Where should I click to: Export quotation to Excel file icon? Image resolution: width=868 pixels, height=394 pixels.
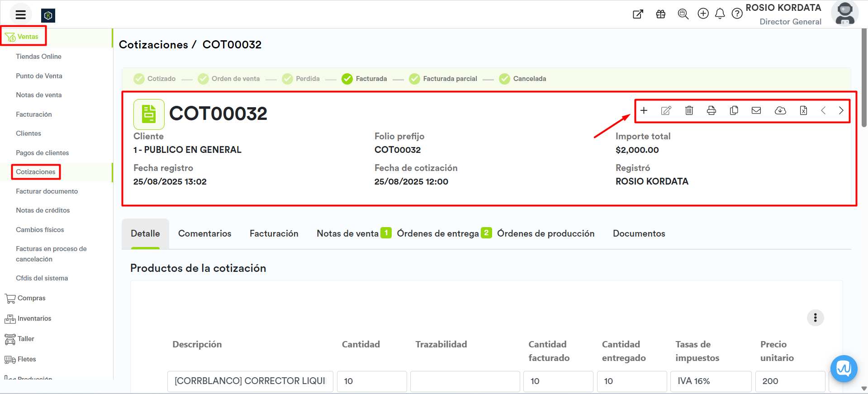click(803, 111)
